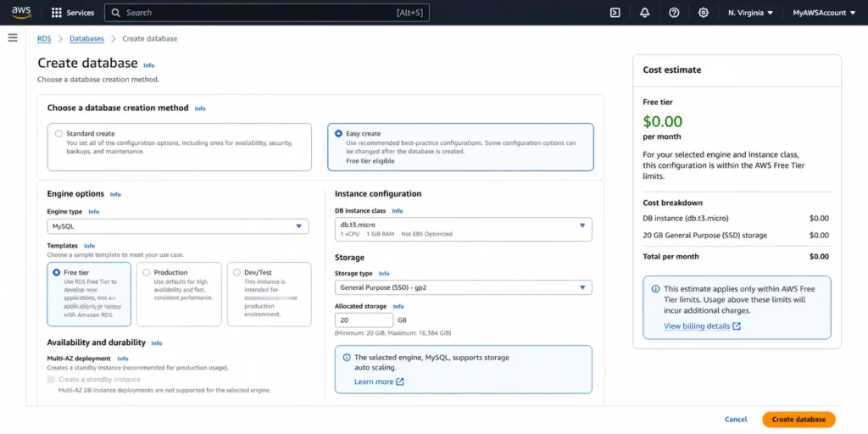Click Info next to Engine options
Viewport: 868px width, 434px height.
pyautogui.click(x=115, y=194)
